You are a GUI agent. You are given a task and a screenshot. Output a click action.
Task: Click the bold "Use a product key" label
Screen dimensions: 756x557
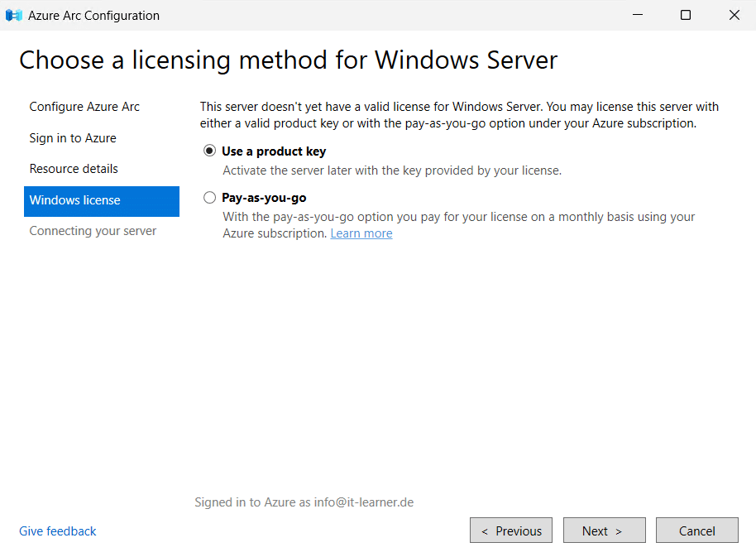[x=273, y=151]
